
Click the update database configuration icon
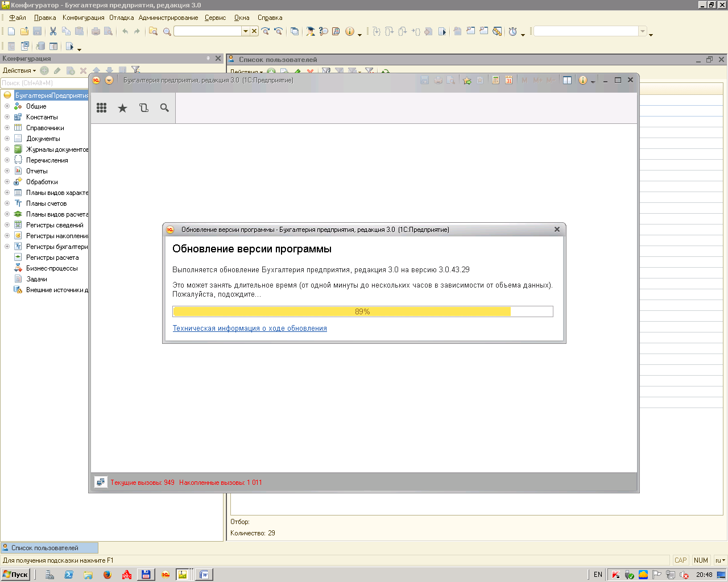coord(40,46)
